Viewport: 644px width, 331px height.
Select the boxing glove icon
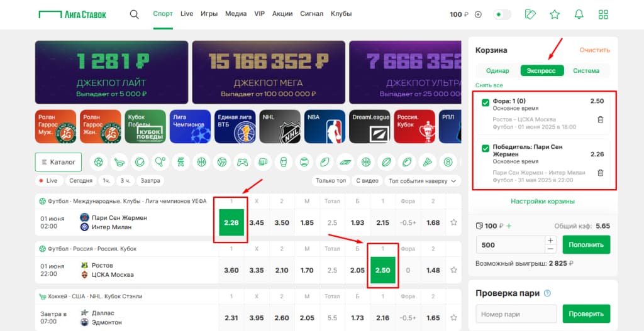284,162
